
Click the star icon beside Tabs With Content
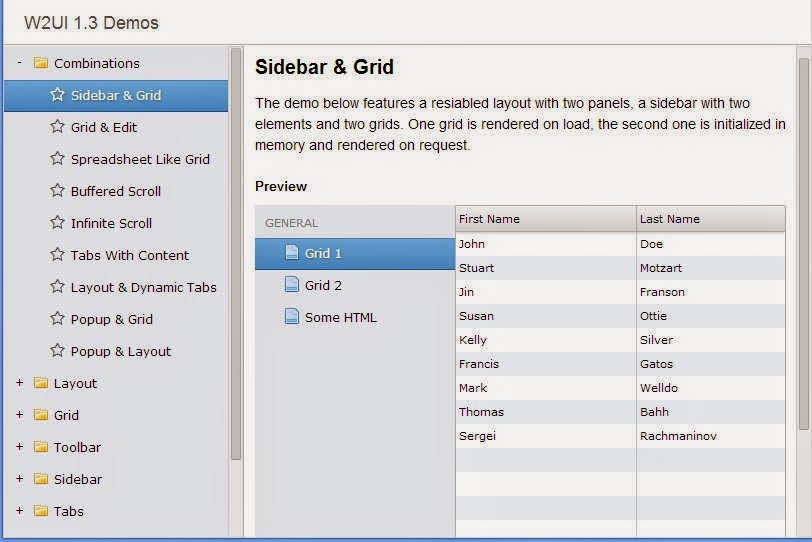57,255
